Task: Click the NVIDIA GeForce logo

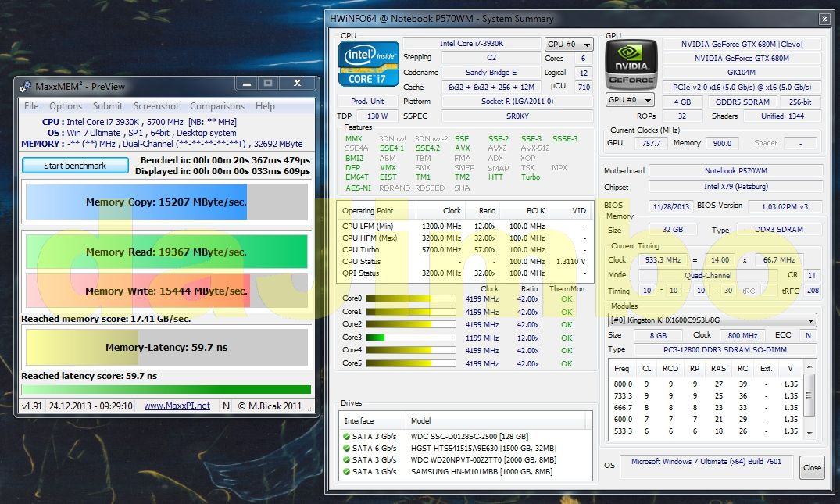Action: pos(631,65)
